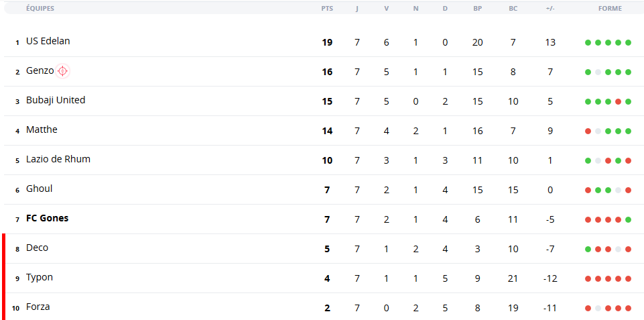This screenshot has height=320, width=644.
Task: Open the Ghoul team entry
Action: tap(39, 189)
